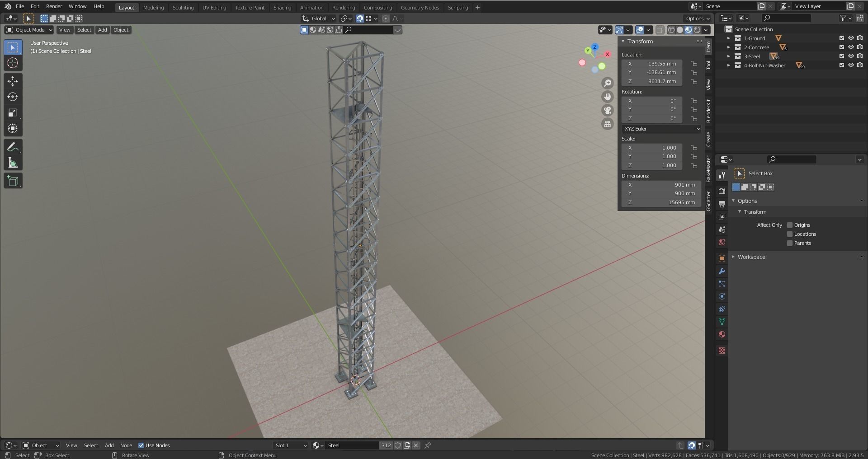
Task: Open Output properties printer icon
Action: coord(722,204)
